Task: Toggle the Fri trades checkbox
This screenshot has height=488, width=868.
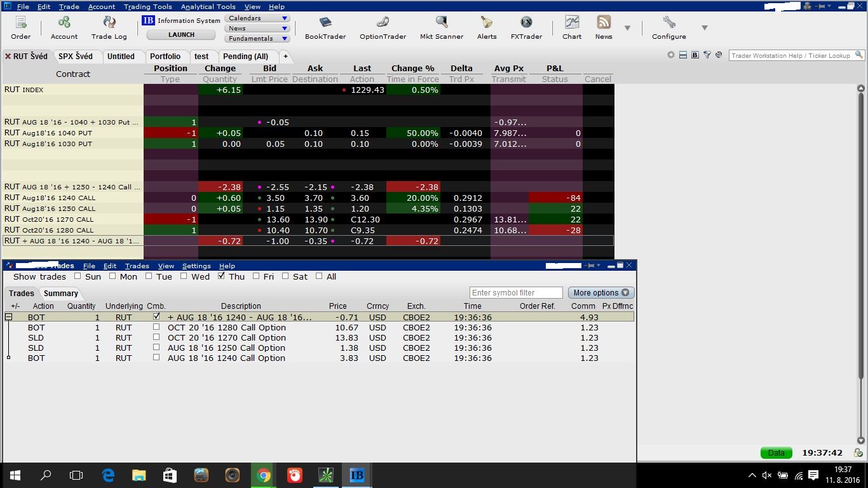Action: (x=256, y=276)
